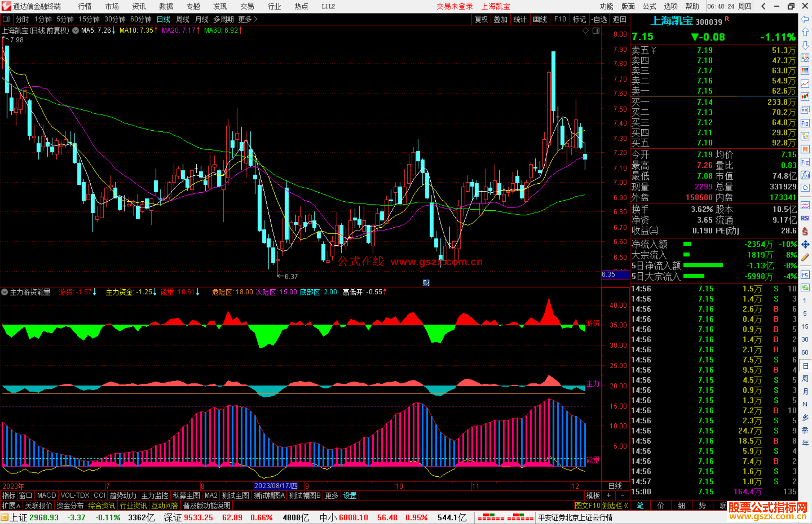Open the line trend chart sidebar icon
Screen dimensions: 812x524
point(805,84)
